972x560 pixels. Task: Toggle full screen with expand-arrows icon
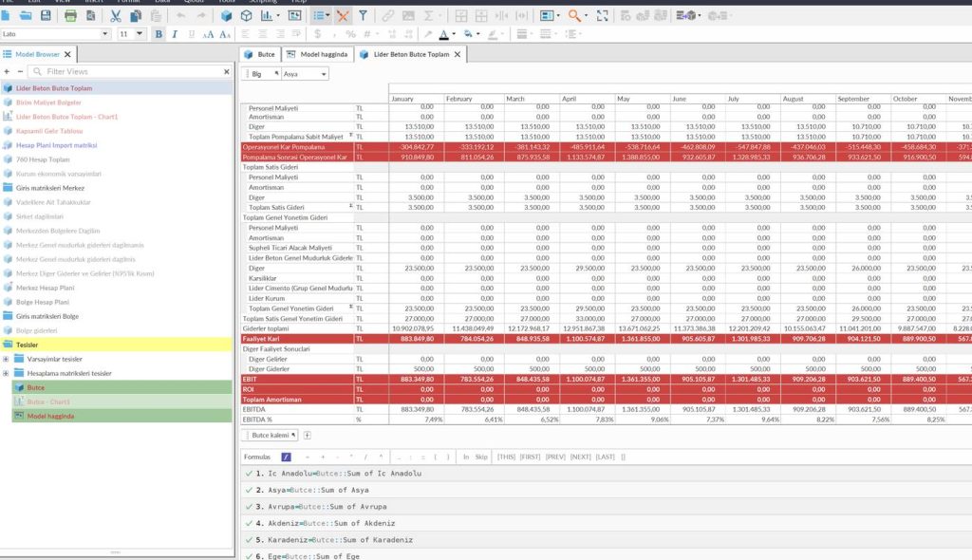click(603, 15)
